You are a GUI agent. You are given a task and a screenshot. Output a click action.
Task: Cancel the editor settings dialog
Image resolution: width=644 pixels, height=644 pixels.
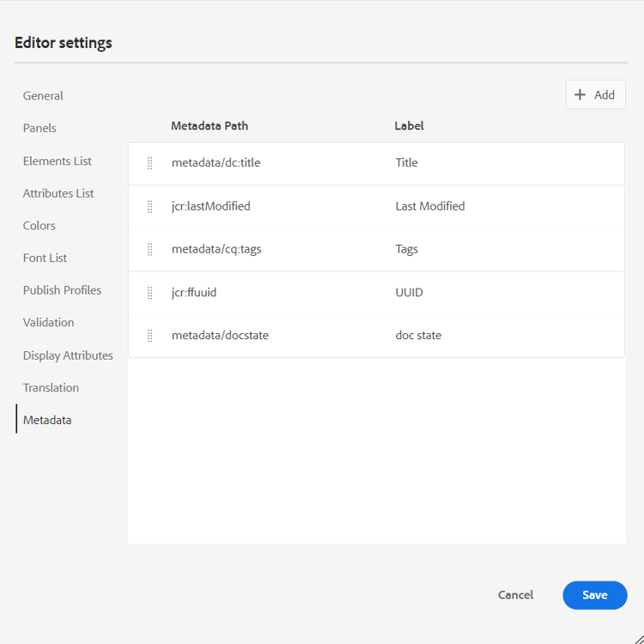[x=515, y=595]
